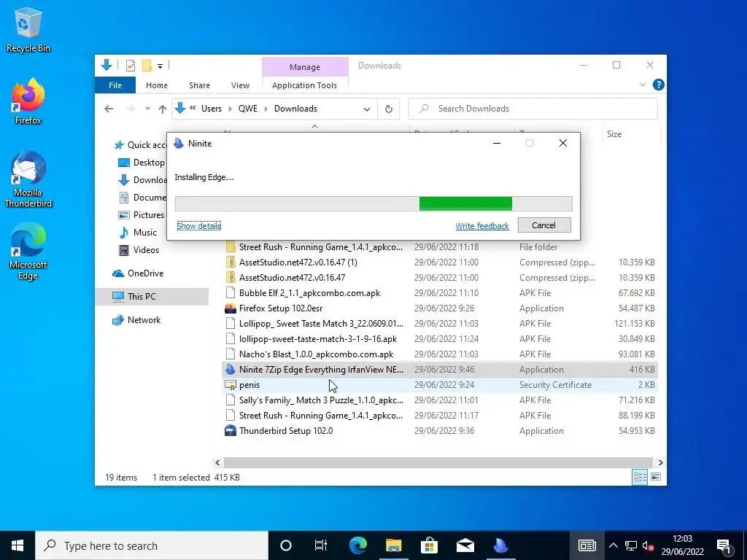Cancel the Ninite installation
This screenshot has width=747, height=560.
tap(544, 225)
